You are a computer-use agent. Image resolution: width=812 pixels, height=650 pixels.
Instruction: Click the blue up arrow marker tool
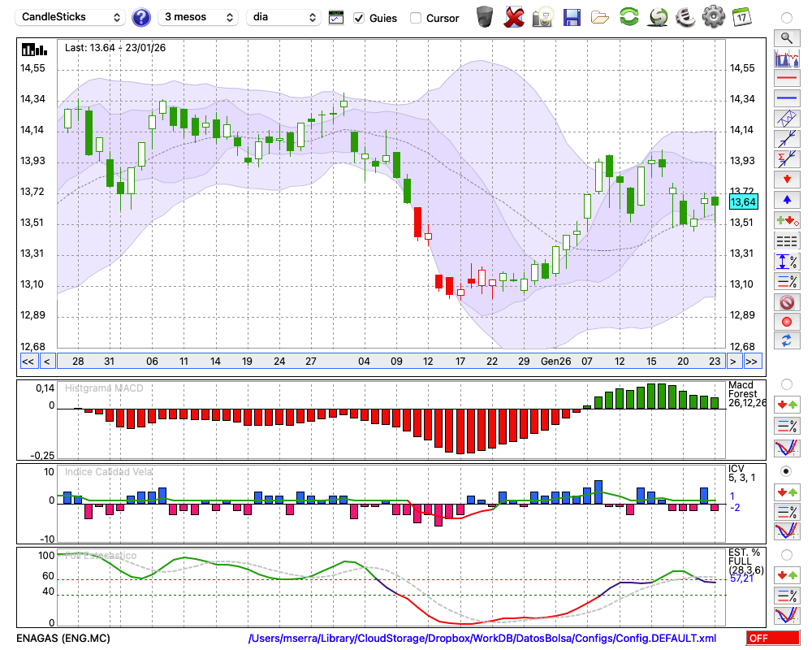[x=786, y=199]
